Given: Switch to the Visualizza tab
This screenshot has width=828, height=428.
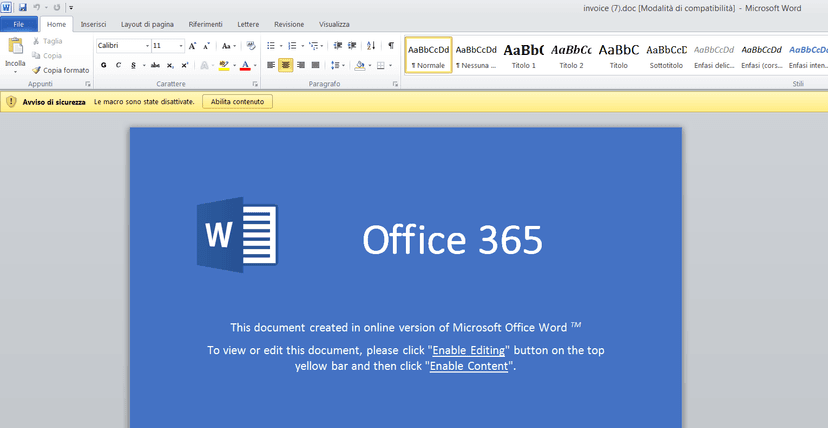Looking at the screenshot, I should [334, 24].
